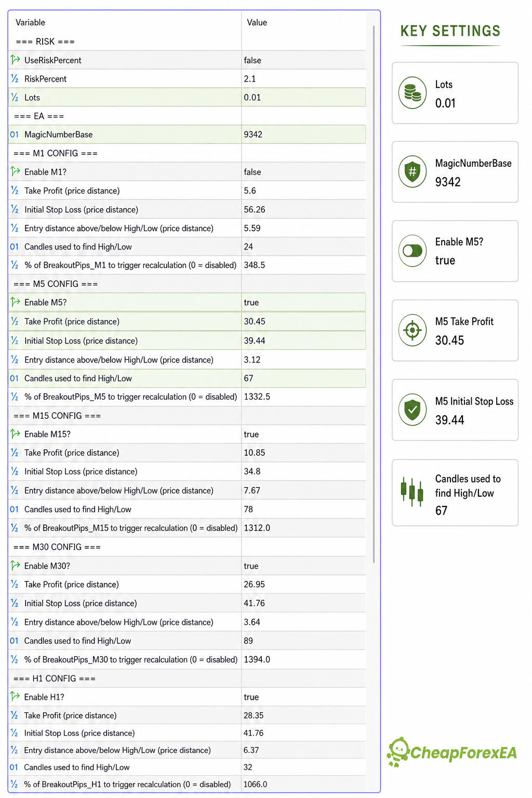Click the 01 icon in M1 Candles row
This screenshot has height=798, width=532.
[x=14, y=247]
